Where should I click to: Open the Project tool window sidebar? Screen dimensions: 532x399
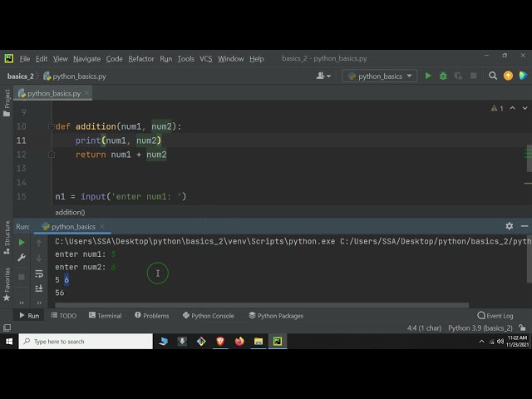tap(7, 103)
